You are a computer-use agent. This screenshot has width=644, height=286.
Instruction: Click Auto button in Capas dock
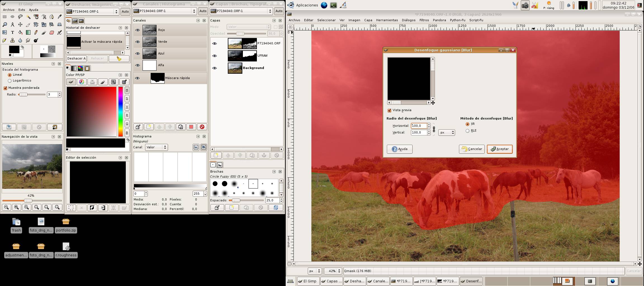(279, 11)
